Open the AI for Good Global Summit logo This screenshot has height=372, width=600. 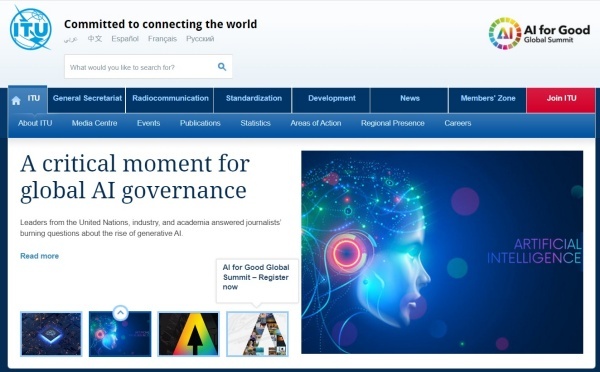(539, 33)
